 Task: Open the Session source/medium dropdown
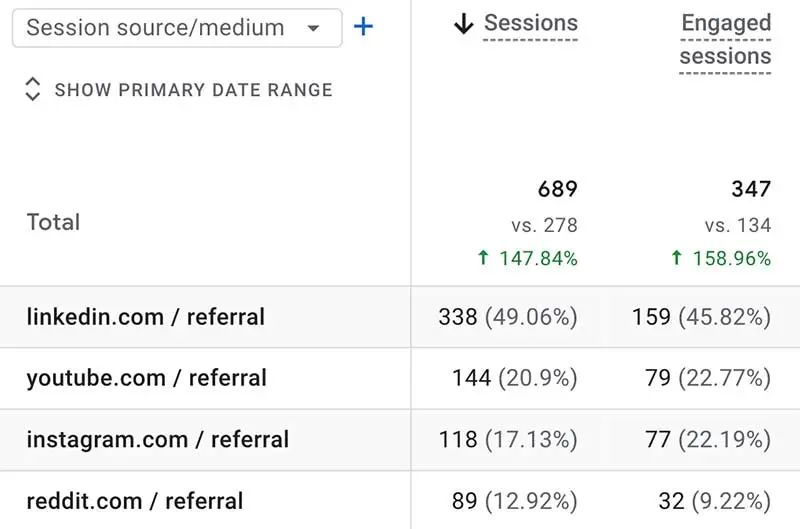click(177, 28)
